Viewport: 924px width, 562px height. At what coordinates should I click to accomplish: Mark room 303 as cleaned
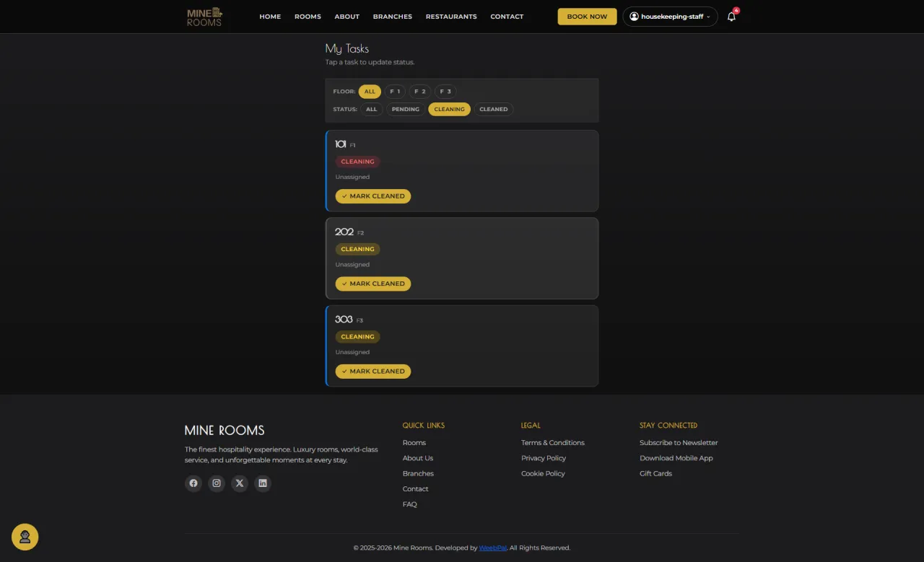click(373, 372)
